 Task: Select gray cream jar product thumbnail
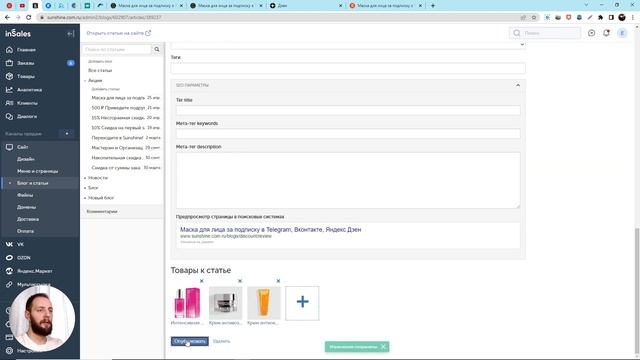[226, 303]
